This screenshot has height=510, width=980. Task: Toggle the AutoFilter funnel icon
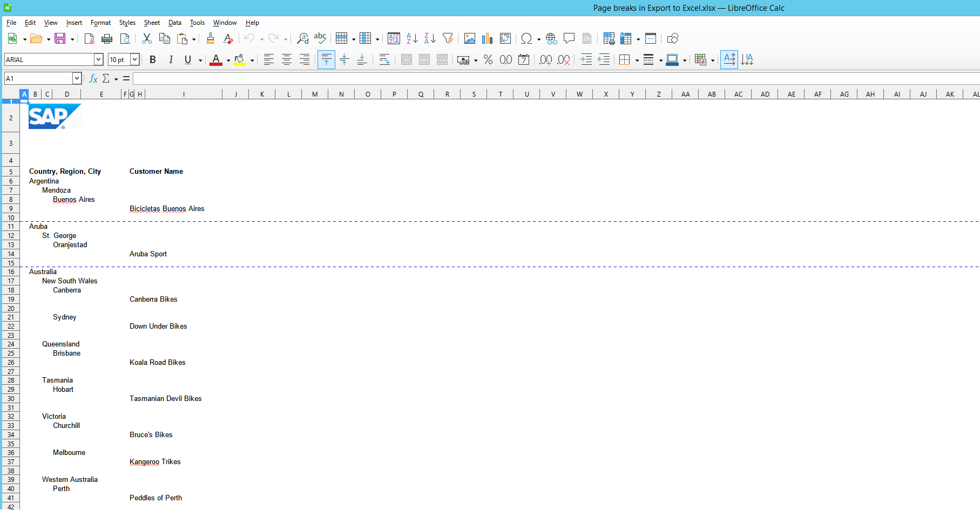[448, 38]
